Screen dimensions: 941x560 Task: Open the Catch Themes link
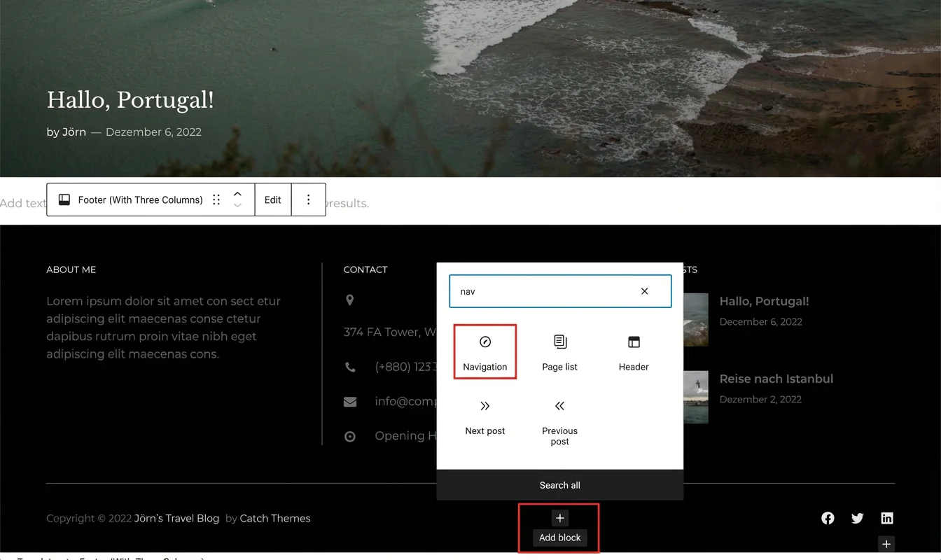[x=274, y=518]
